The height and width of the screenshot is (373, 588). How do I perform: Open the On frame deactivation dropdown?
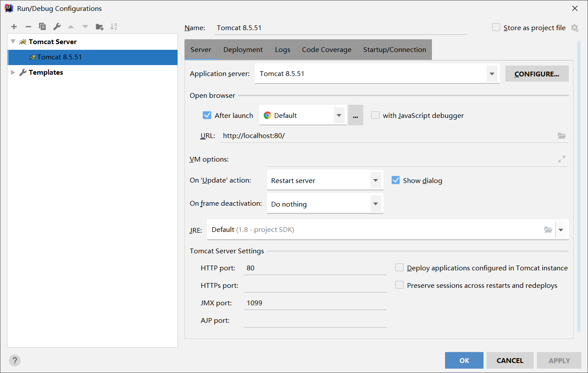[x=376, y=204]
